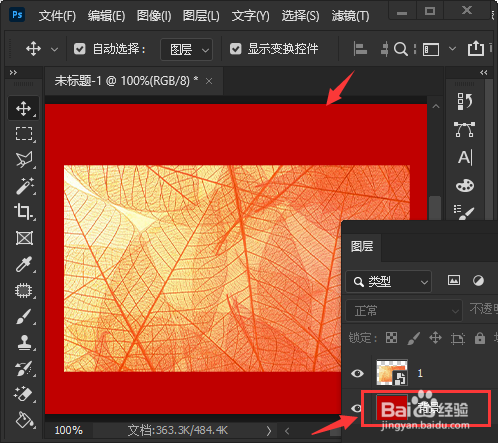Image resolution: width=498 pixels, height=443 pixels.
Task: Select the Spot Healing Brush tool
Action: [24, 290]
